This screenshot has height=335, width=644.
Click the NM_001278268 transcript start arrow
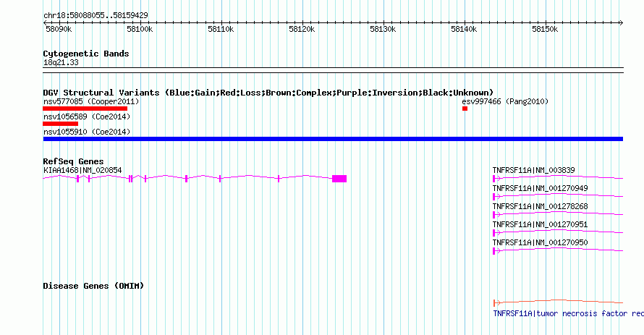(497, 215)
